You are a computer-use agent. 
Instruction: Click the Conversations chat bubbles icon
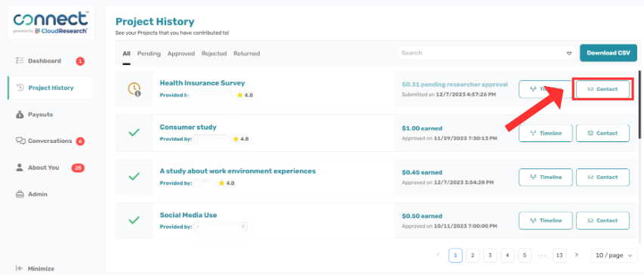[20, 141]
